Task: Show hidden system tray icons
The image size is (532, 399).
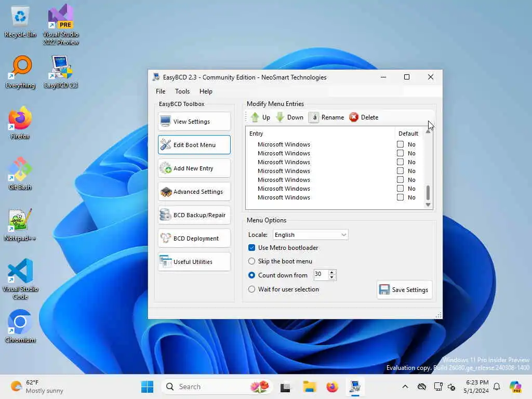Action: coord(405,387)
